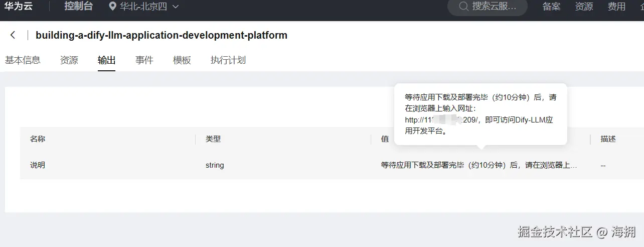
Task: Click the 值 column header
Action: click(385, 139)
